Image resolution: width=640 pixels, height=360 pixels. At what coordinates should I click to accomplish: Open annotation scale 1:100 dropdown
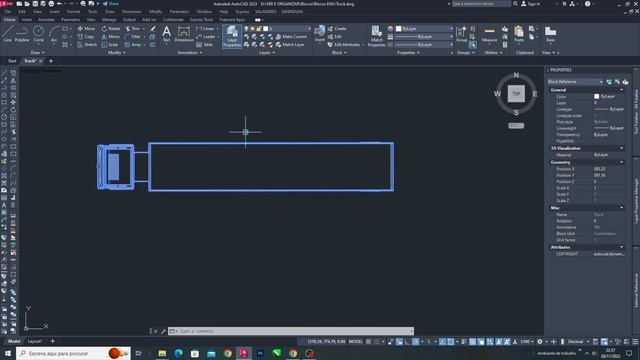pos(527,342)
